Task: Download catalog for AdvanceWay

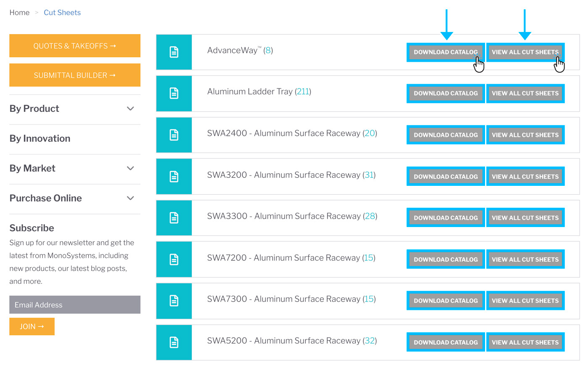Action: (x=446, y=52)
